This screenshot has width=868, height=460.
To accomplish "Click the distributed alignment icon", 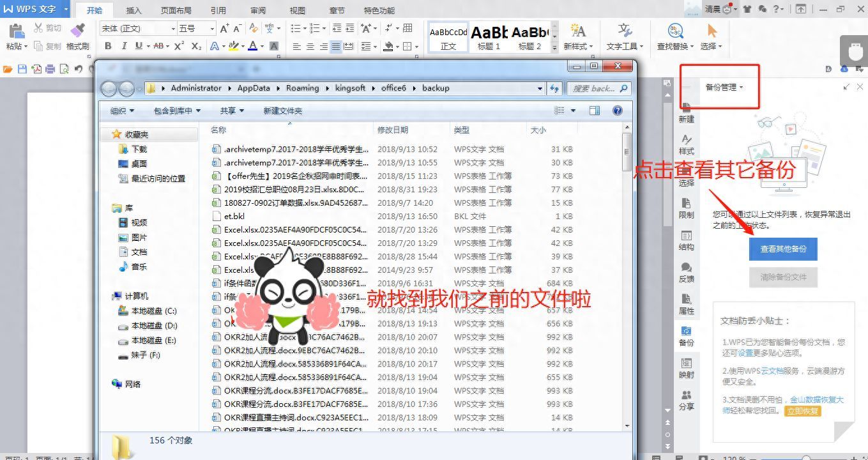I will (x=349, y=46).
